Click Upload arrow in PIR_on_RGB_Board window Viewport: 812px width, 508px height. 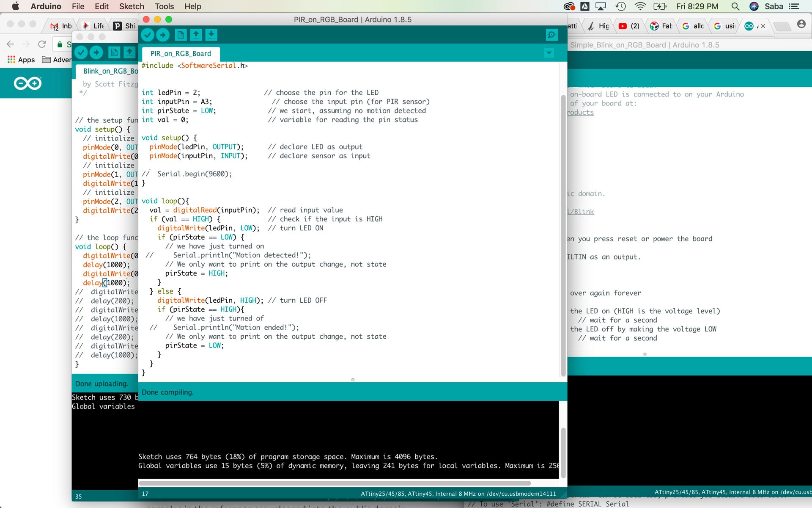pos(163,35)
